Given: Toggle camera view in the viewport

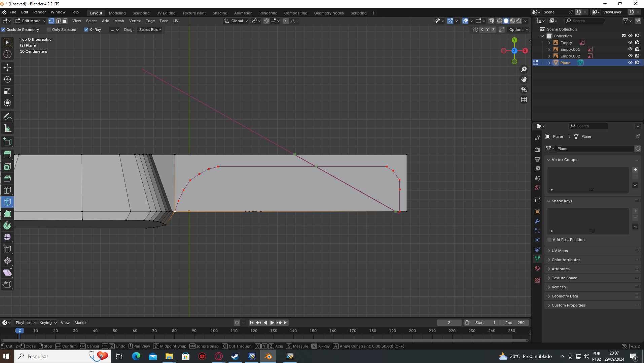Looking at the screenshot, I should [524, 89].
